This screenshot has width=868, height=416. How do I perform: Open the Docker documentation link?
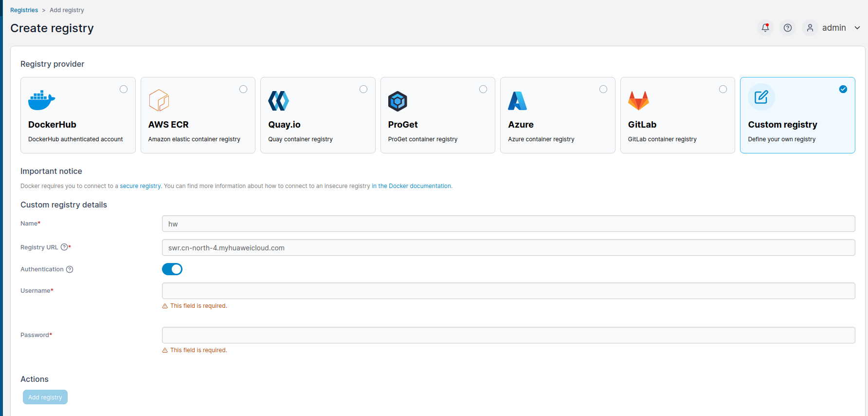pos(412,186)
